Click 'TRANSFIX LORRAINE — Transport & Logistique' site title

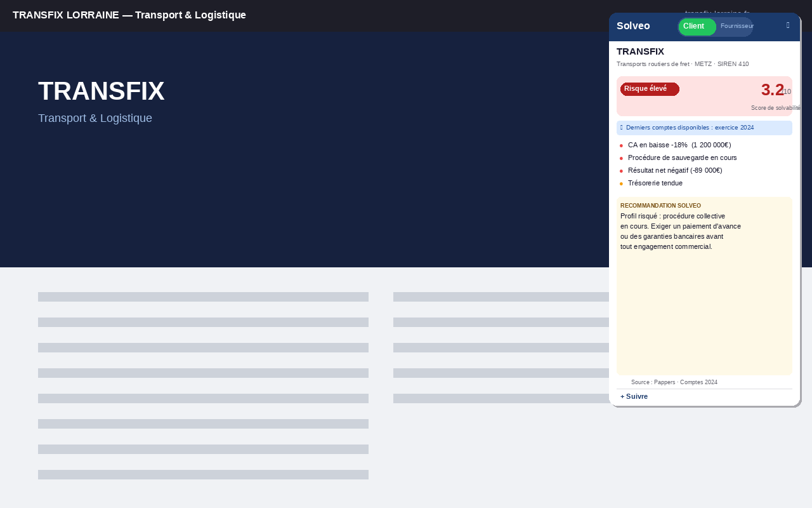129,15
